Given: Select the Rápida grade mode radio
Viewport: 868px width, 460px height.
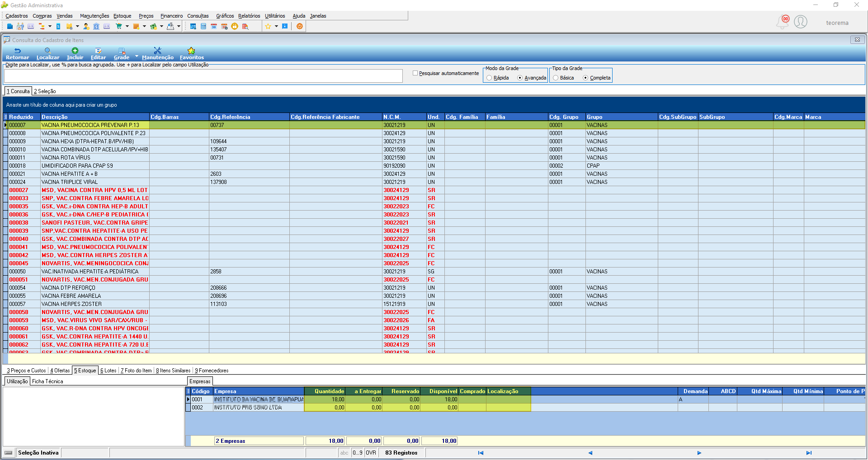Looking at the screenshot, I should point(489,78).
